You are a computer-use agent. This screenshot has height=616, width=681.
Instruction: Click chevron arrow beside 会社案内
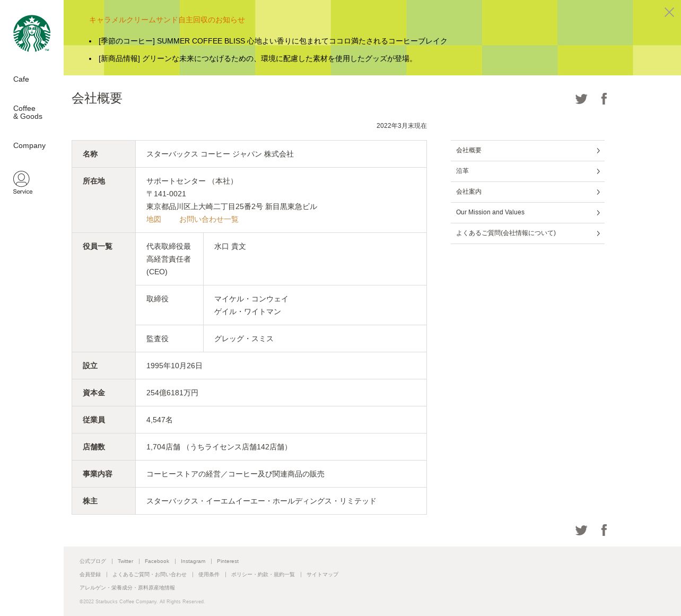pyautogui.click(x=598, y=192)
